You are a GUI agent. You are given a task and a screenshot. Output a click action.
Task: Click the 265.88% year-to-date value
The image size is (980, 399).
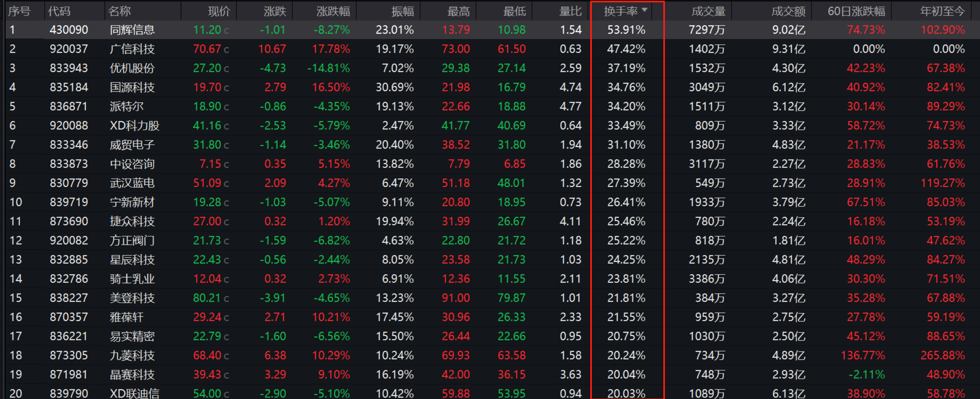tap(943, 356)
